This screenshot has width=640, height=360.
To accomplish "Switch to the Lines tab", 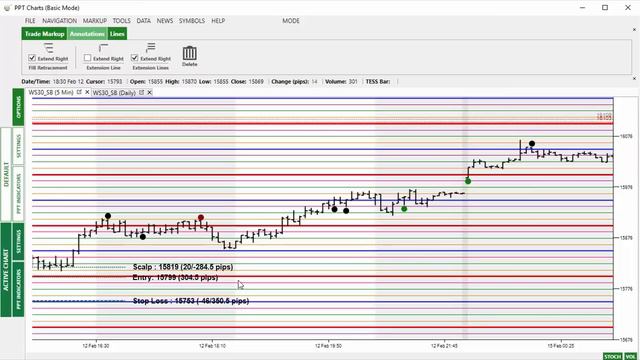I will pos(117,34).
